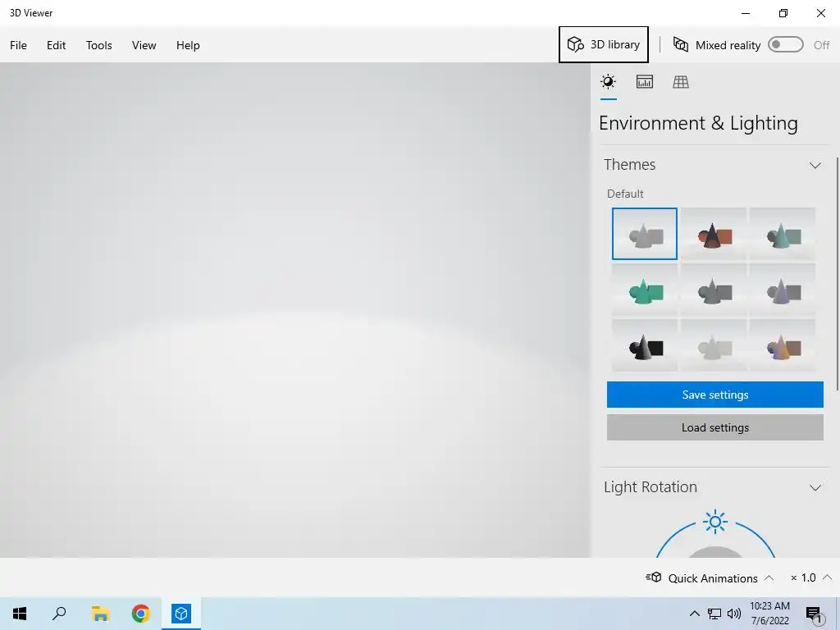Launch Google Chrome from taskbar
Image resolution: width=840 pixels, height=630 pixels.
coord(141,614)
